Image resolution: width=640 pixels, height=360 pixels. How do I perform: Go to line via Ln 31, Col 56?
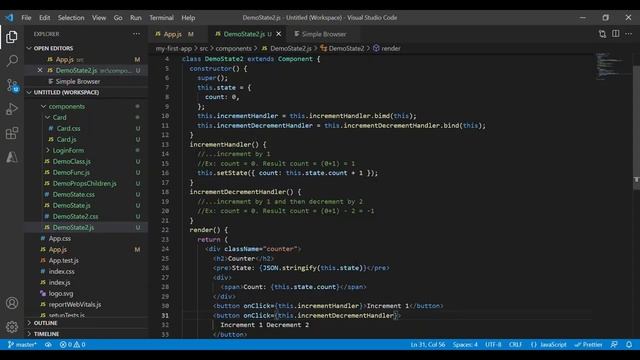coord(428,344)
